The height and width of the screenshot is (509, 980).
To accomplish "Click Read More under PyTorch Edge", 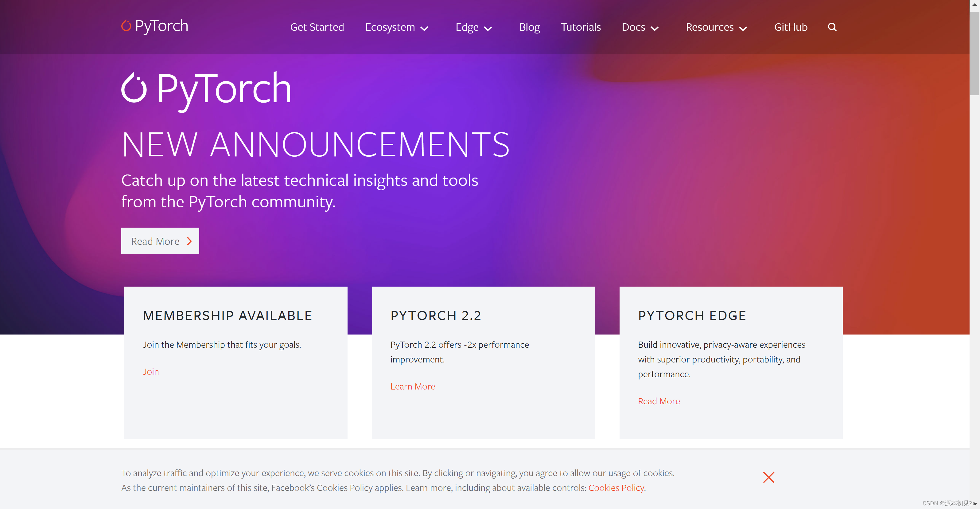I will point(659,401).
